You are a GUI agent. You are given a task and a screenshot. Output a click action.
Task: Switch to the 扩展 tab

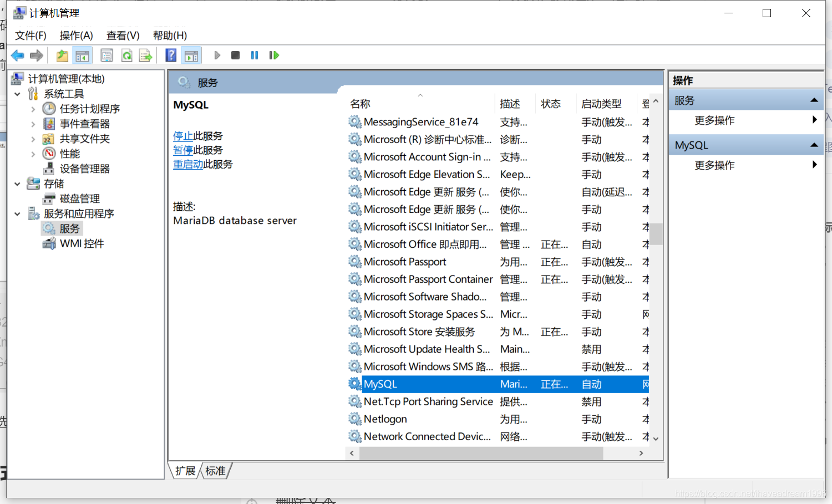click(185, 471)
